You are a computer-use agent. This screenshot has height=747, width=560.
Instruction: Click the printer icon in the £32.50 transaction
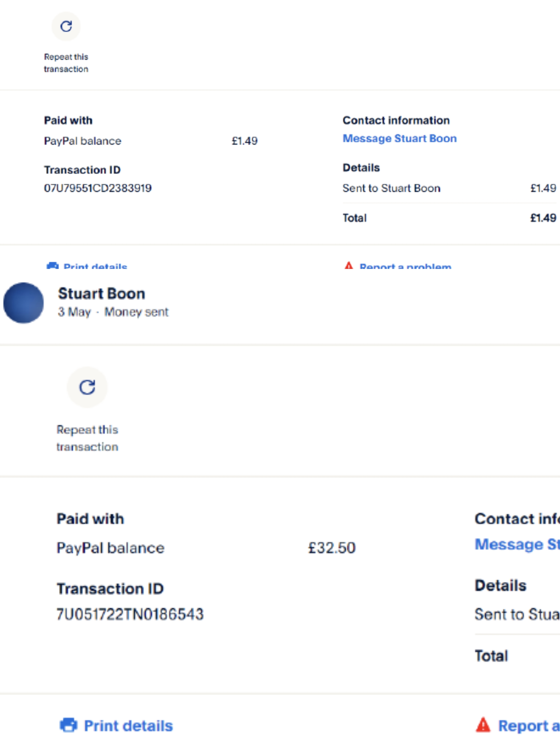click(x=68, y=725)
